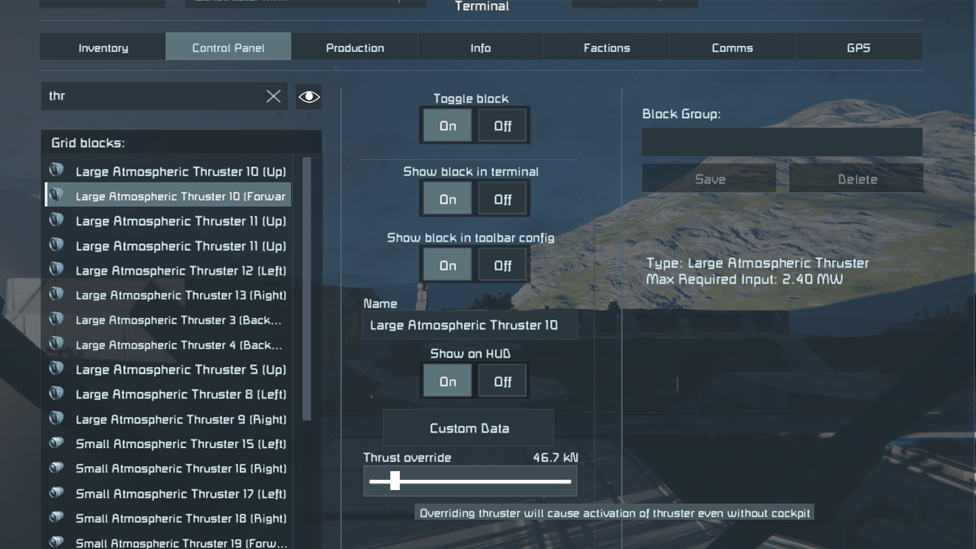
Task: Click the search field containing 'thr'
Action: [x=164, y=96]
